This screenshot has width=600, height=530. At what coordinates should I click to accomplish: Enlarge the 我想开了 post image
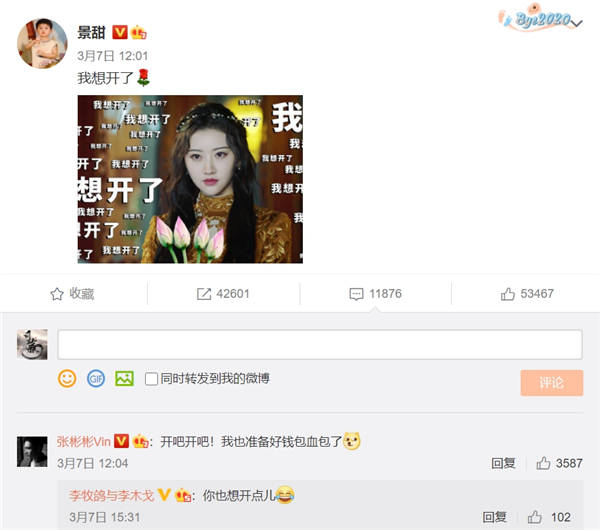(190, 179)
